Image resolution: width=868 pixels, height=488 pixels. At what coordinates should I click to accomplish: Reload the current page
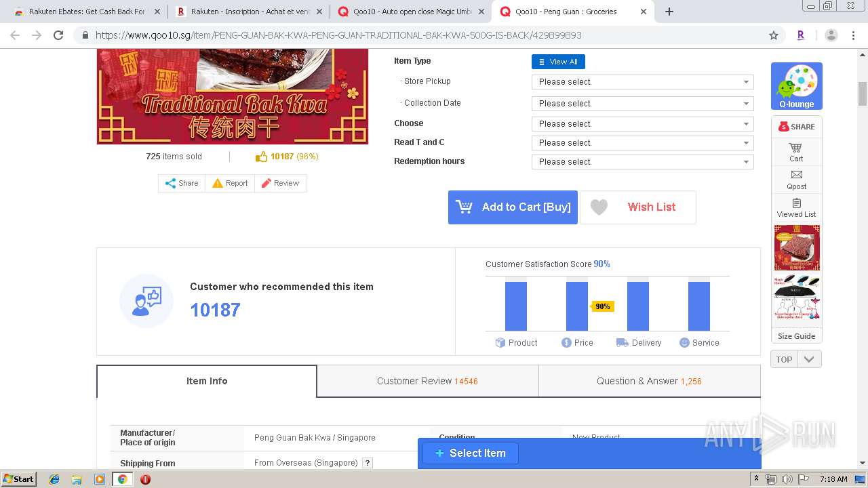click(58, 35)
